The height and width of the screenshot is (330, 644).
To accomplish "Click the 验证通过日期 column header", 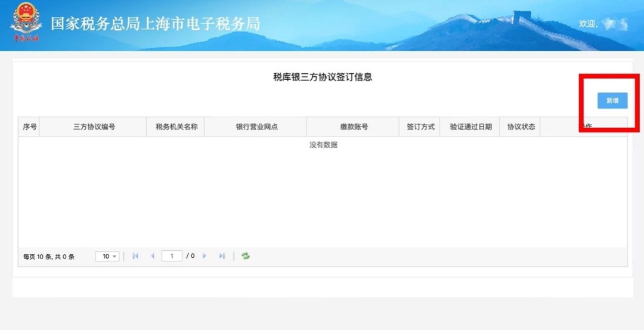I will 470,127.
